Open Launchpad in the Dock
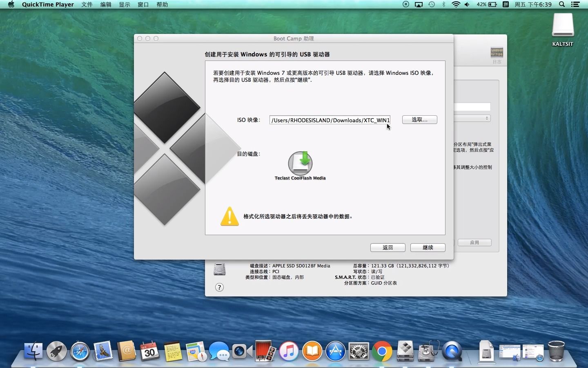This screenshot has width=588, height=368. pyautogui.click(x=56, y=351)
